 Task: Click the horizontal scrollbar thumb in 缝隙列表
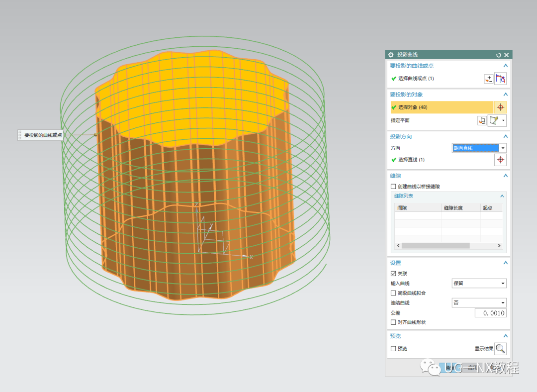coord(436,246)
